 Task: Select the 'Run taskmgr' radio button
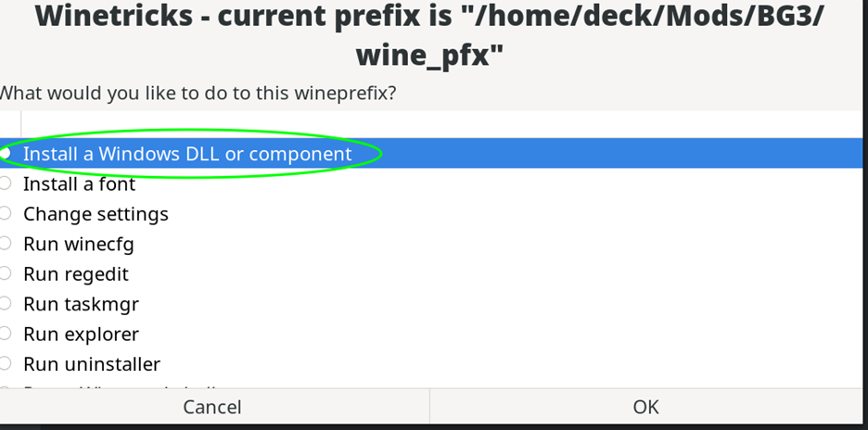6,304
